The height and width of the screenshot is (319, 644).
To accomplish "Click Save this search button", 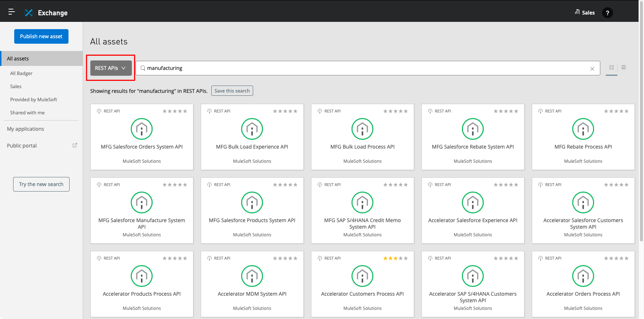I will (232, 91).
